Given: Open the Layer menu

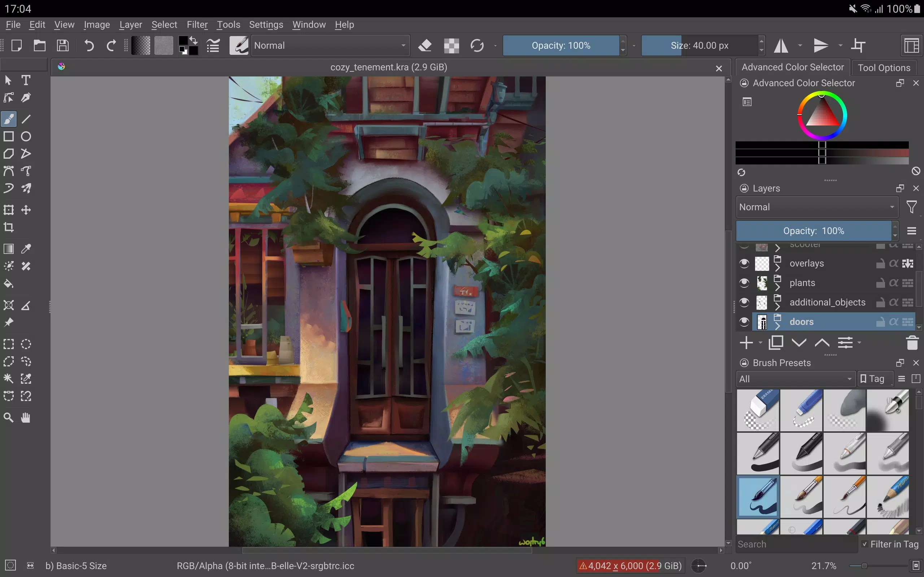Looking at the screenshot, I should coord(131,25).
